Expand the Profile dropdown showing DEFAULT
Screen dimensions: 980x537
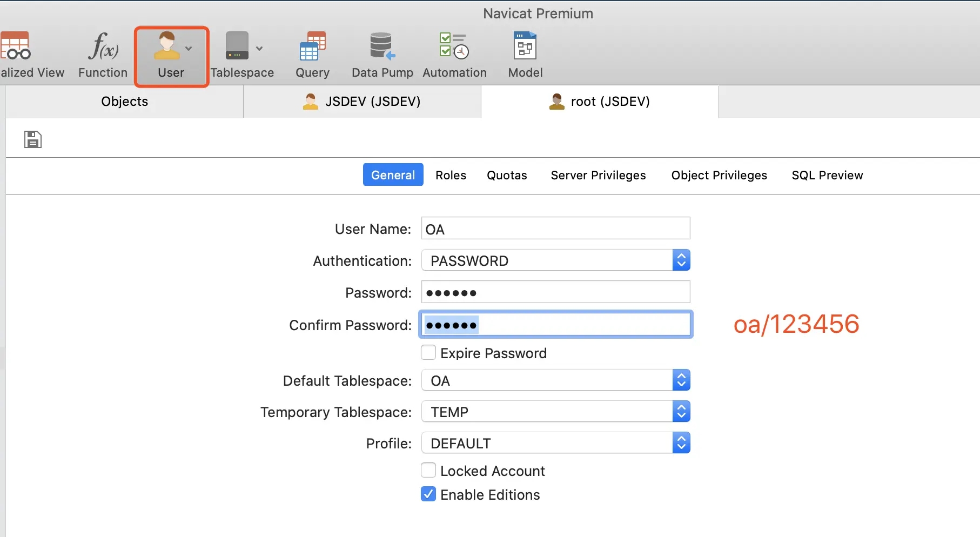555,443
